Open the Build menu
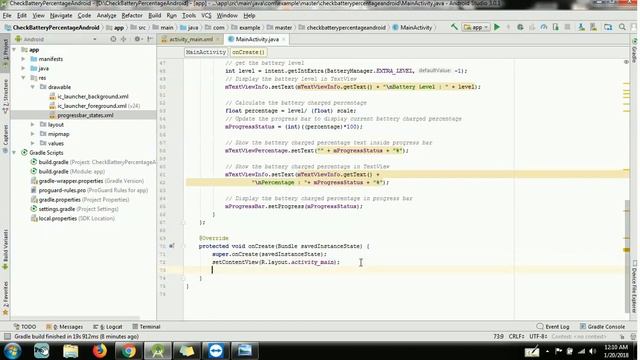This screenshot has width=640, height=360. 154,16
